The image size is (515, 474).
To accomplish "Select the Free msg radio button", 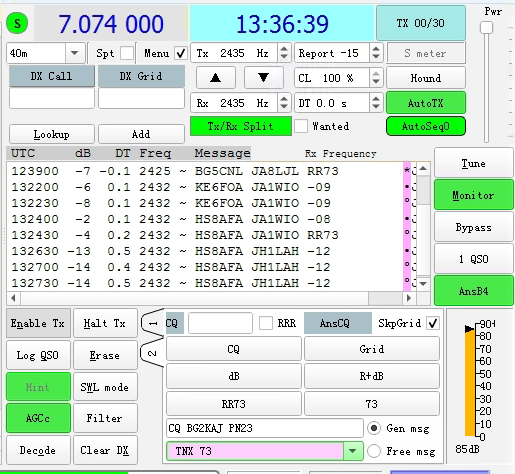I will [374, 451].
